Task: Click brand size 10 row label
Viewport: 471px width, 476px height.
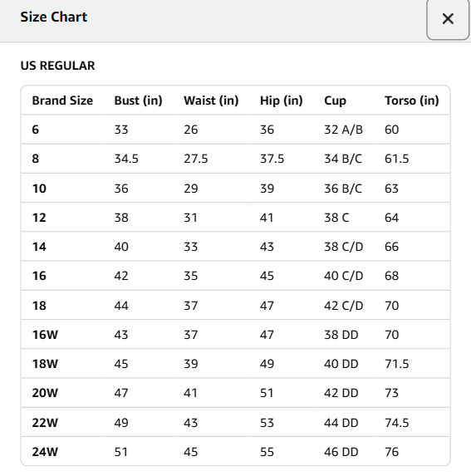Action: click(39, 189)
